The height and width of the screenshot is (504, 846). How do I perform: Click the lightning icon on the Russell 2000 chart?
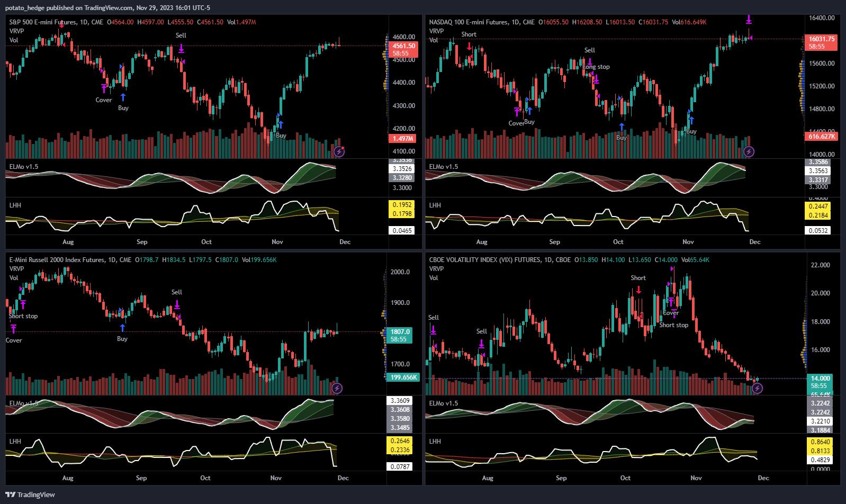pyautogui.click(x=337, y=389)
